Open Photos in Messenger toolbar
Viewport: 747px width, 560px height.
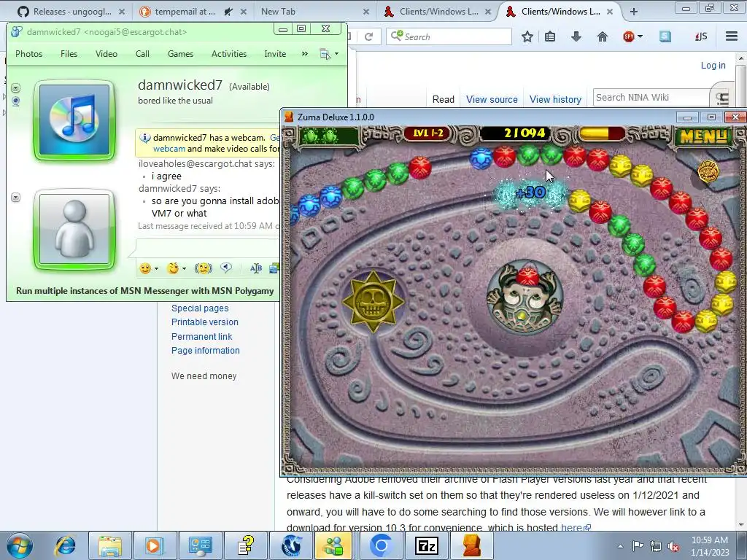click(29, 54)
